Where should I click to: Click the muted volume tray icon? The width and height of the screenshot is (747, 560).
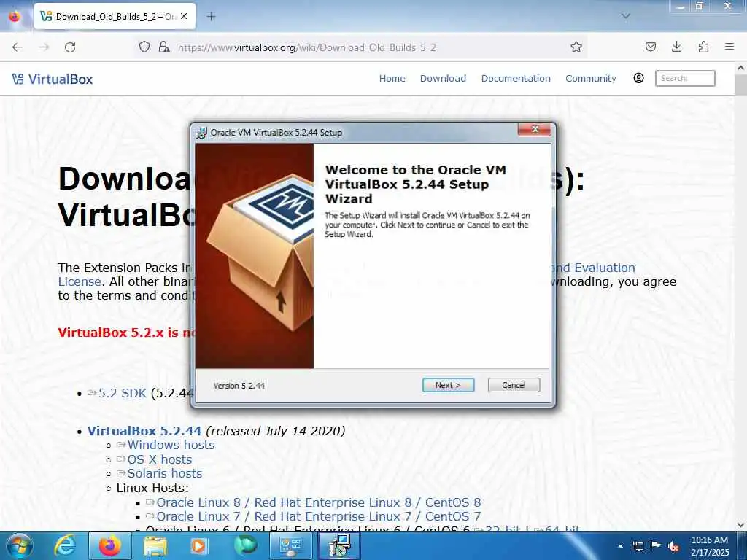point(673,546)
